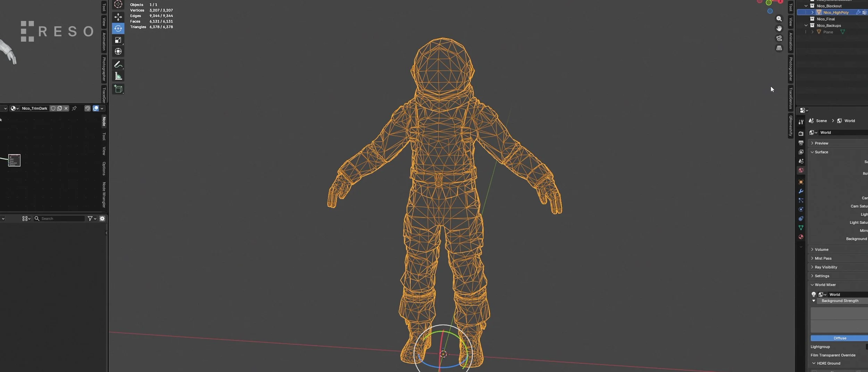The width and height of the screenshot is (868, 372).
Task: Open Output properties printer icon
Action: (801, 143)
